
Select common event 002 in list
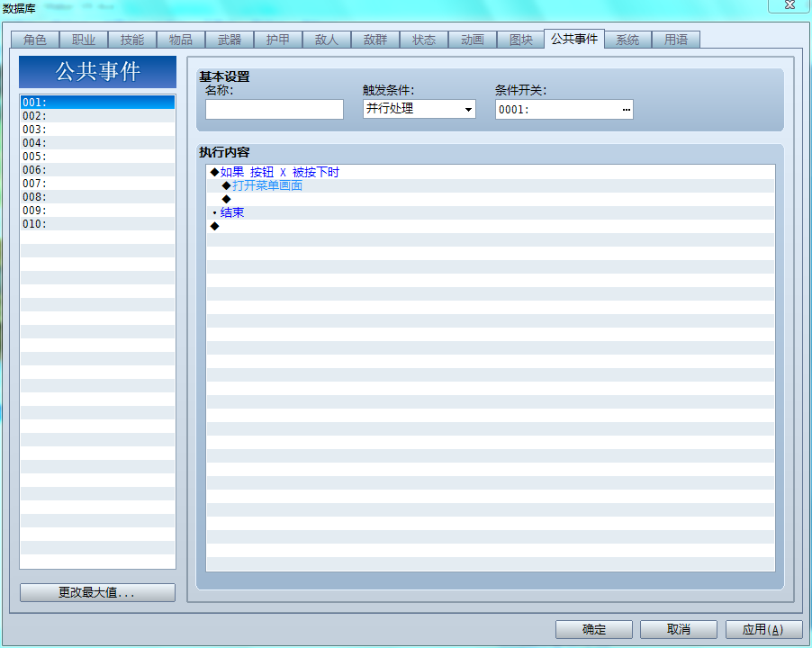pos(97,115)
